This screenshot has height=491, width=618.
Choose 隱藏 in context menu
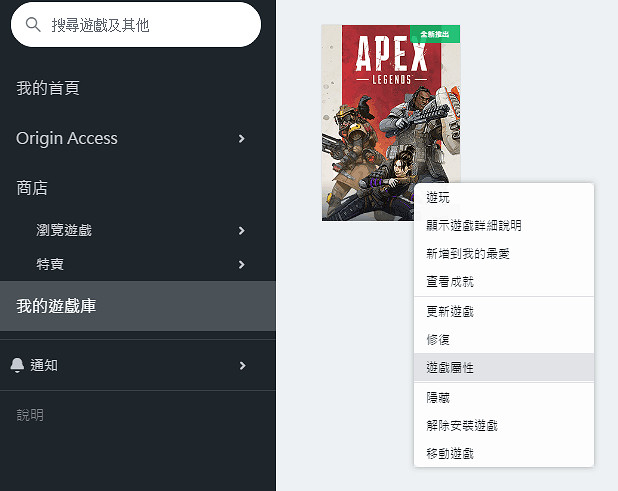504,397
